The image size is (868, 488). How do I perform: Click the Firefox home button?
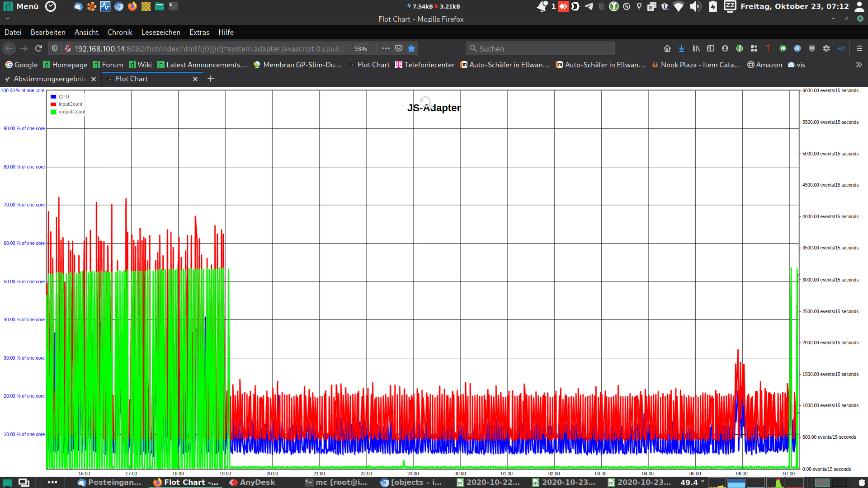pos(667,48)
